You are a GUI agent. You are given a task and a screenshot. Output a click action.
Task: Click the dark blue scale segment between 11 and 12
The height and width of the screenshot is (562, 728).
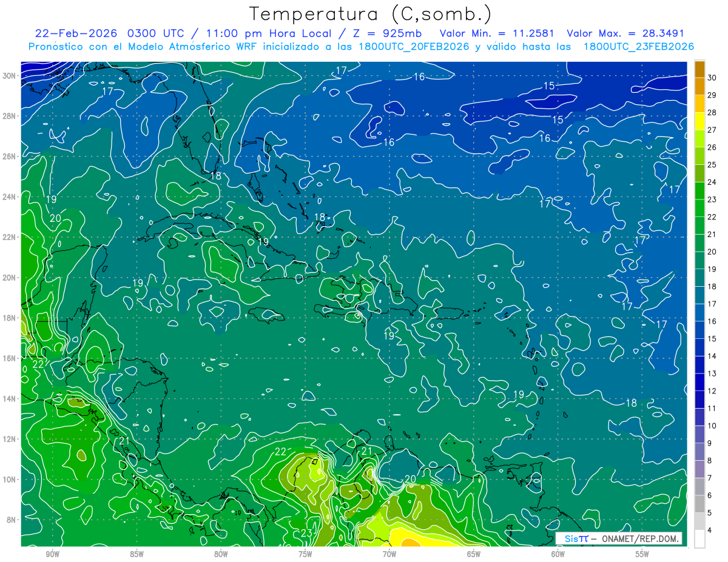700,400
